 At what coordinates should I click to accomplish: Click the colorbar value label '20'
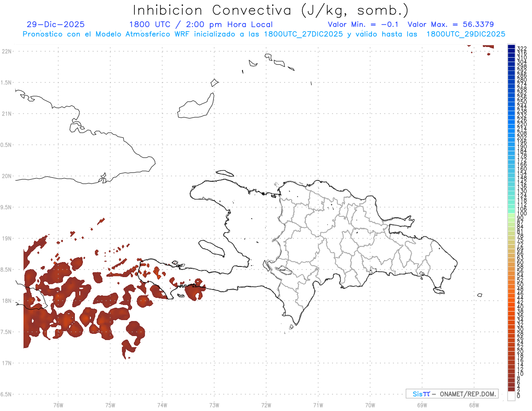pyautogui.click(x=520, y=351)
